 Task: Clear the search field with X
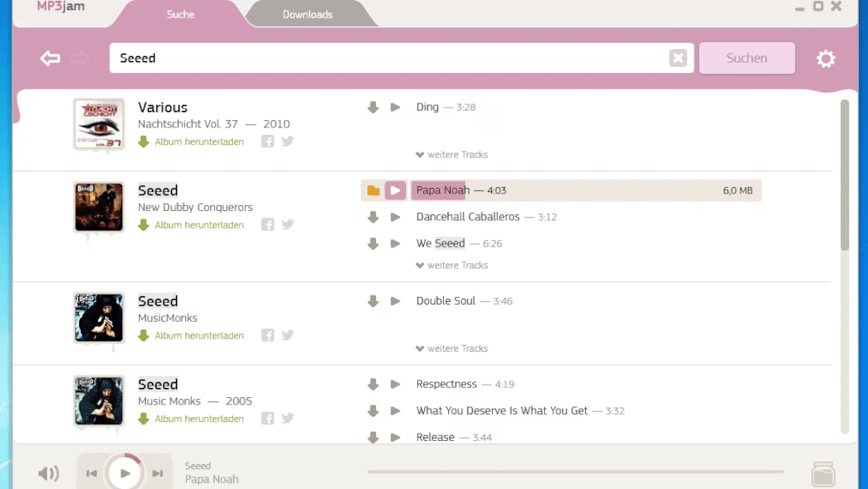click(678, 58)
